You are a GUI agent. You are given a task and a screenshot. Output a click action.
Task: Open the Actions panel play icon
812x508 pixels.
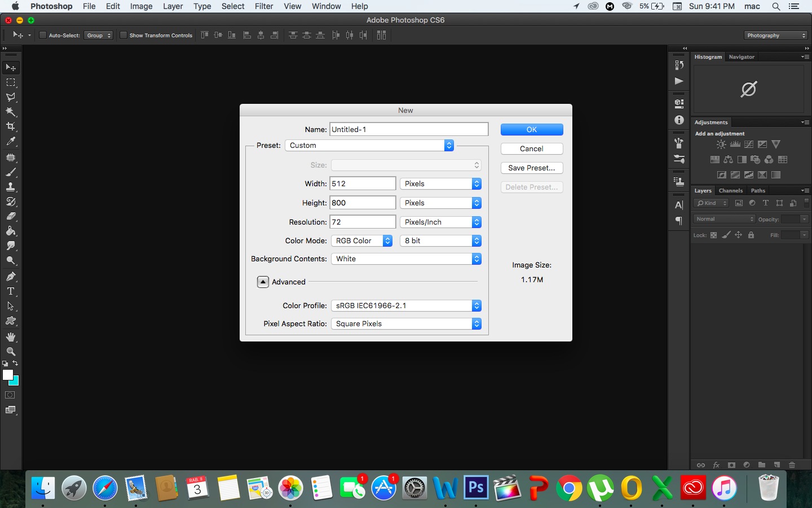tap(679, 81)
